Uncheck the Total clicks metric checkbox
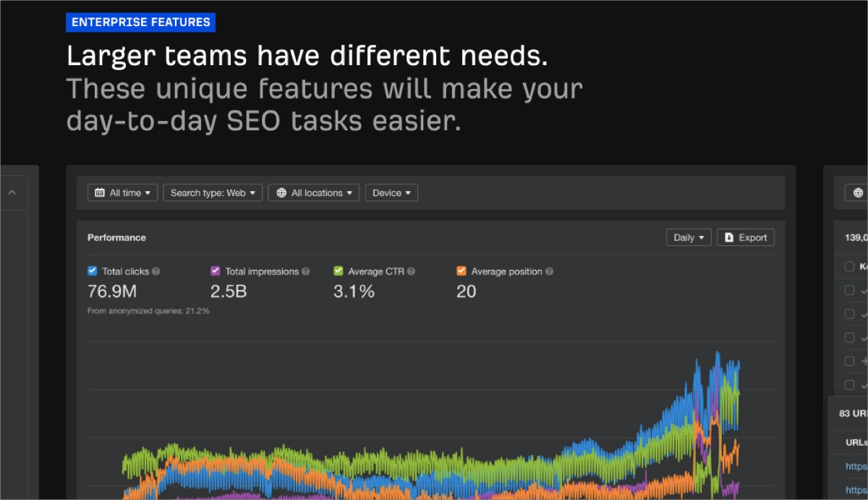The width and height of the screenshot is (868, 500). (x=92, y=271)
